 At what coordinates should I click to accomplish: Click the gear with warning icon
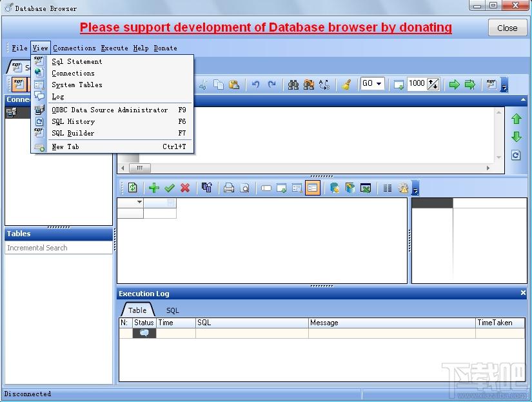pyautogui.click(x=403, y=188)
